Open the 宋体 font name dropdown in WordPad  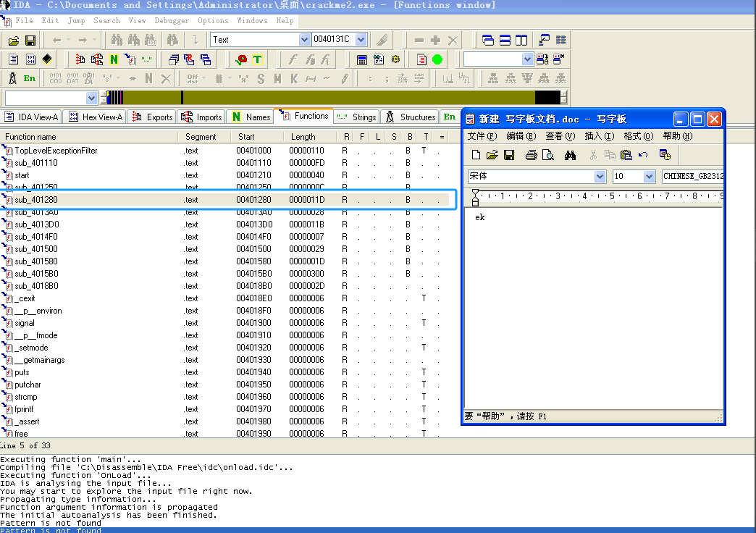pos(600,177)
